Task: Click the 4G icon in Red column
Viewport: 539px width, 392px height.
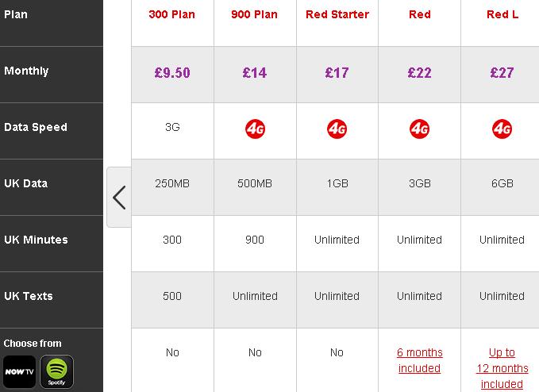Action: click(419, 129)
